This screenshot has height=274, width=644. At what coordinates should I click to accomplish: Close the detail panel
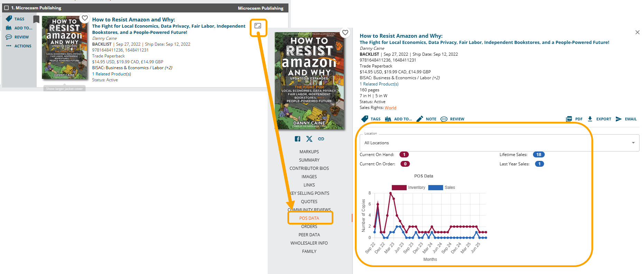pyautogui.click(x=637, y=32)
